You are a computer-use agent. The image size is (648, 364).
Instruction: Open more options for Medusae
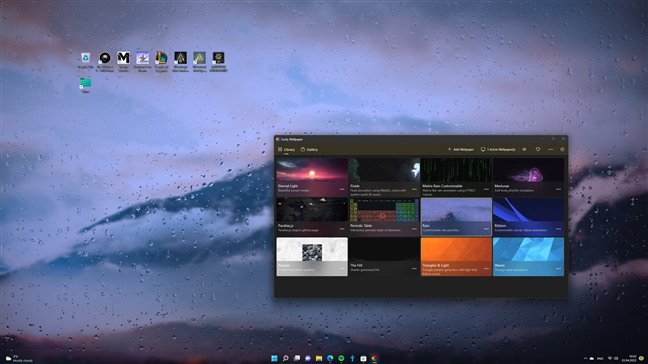click(558, 189)
